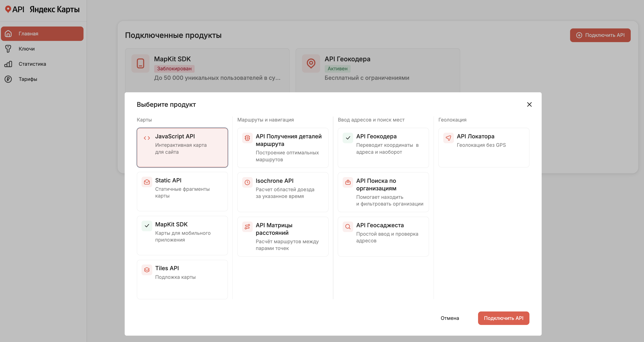Click the Static API envelope icon
This screenshot has height=342, width=644.
click(x=147, y=182)
